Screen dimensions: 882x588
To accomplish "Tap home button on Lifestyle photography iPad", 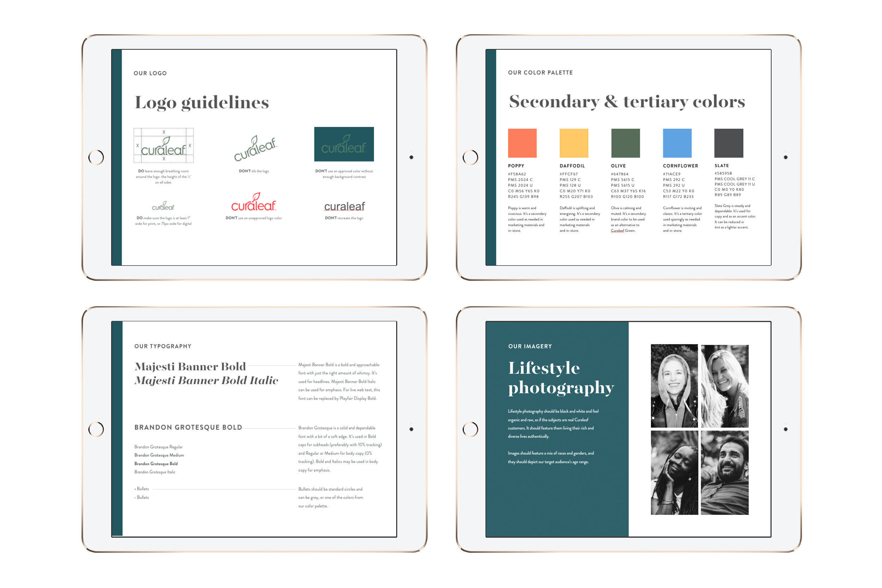I will (470, 429).
